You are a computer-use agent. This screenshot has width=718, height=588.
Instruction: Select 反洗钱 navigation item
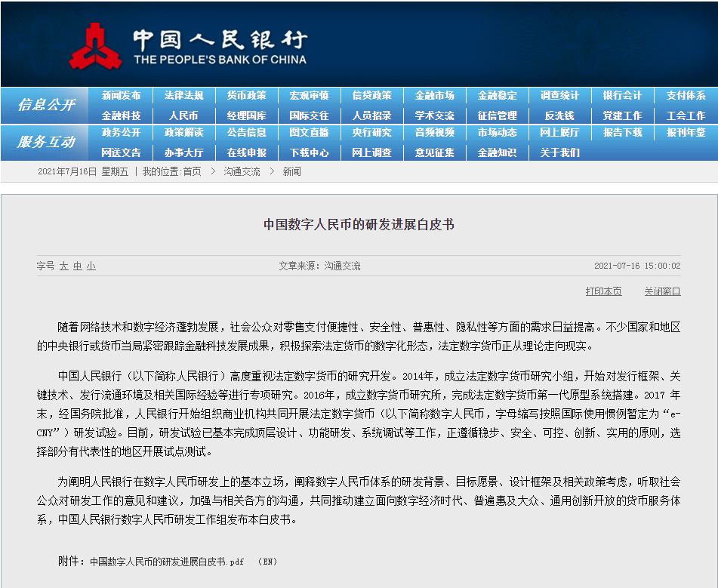pyautogui.click(x=559, y=115)
